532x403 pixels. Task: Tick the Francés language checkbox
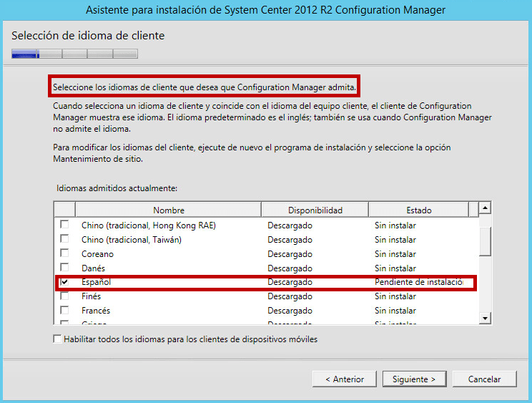64,311
